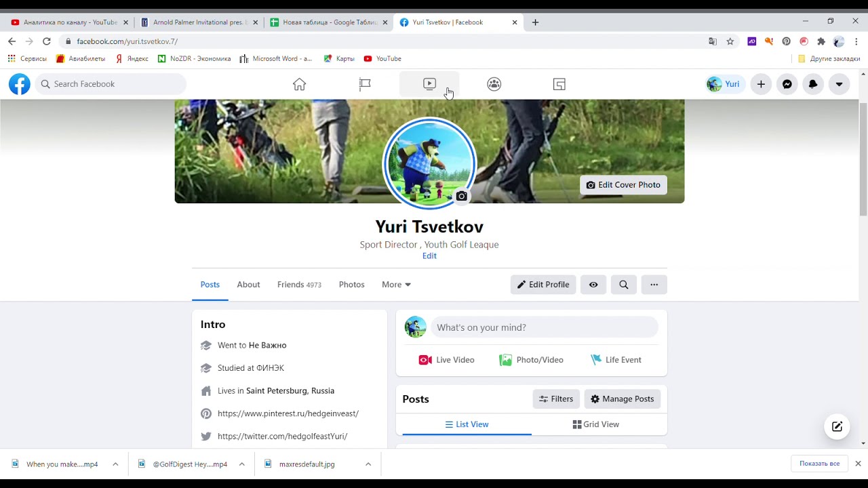Bookmark page with star icon
This screenshot has height=488, width=868.
(730, 41)
